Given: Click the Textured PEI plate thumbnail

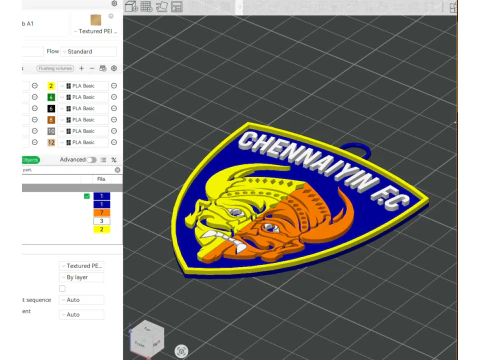Looking at the screenshot, I should click(96, 20).
